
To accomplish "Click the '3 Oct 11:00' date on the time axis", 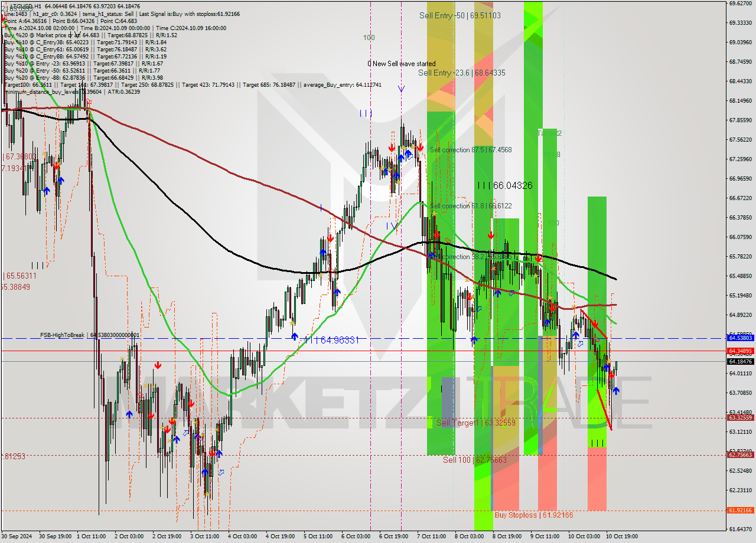I will [205, 537].
